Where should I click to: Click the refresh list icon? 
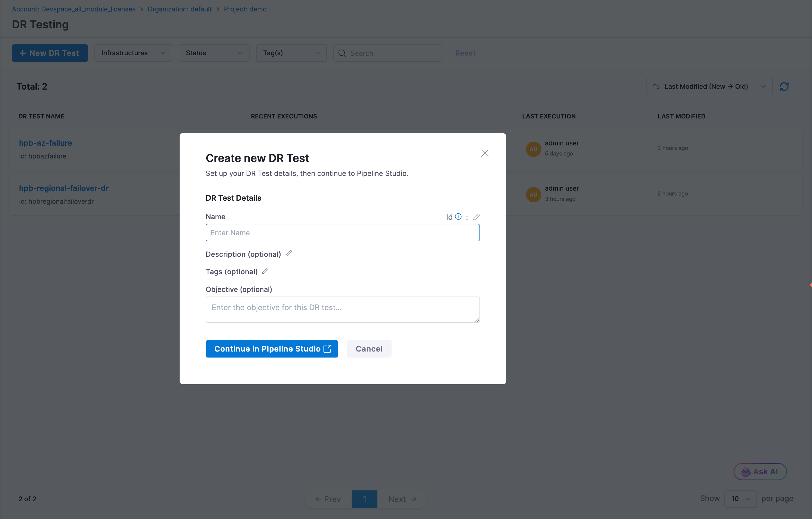point(784,87)
